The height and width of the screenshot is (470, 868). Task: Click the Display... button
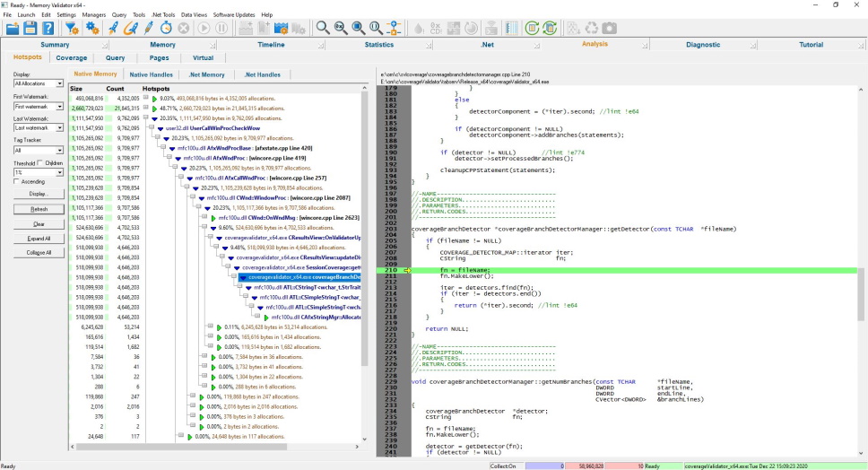pyautogui.click(x=39, y=194)
